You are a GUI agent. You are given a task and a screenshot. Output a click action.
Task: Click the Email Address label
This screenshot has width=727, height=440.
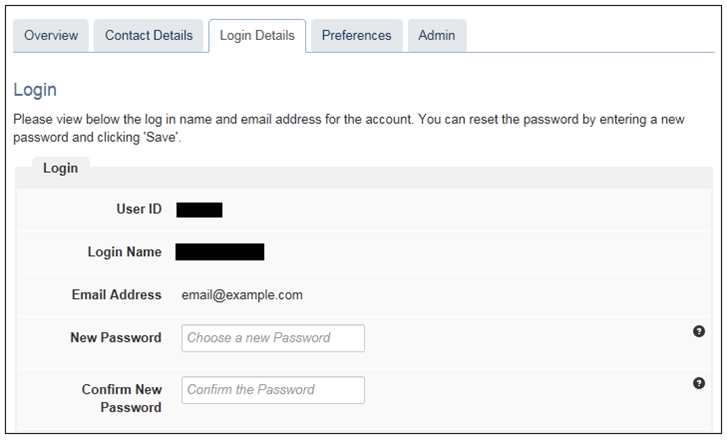click(x=117, y=295)
